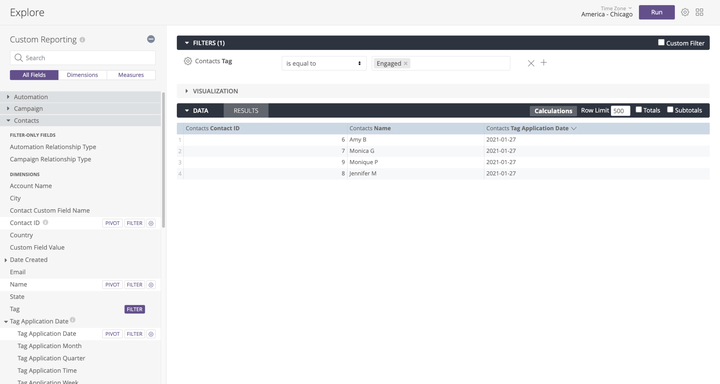
Task: Switch to the RESULTS tab
Action: pyautogui.click(x=246, y=110)
